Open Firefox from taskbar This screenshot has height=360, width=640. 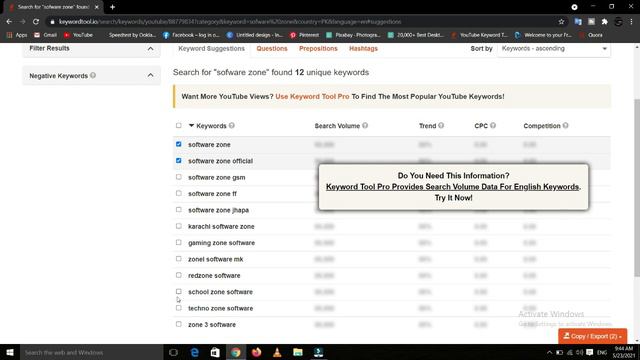256,352
